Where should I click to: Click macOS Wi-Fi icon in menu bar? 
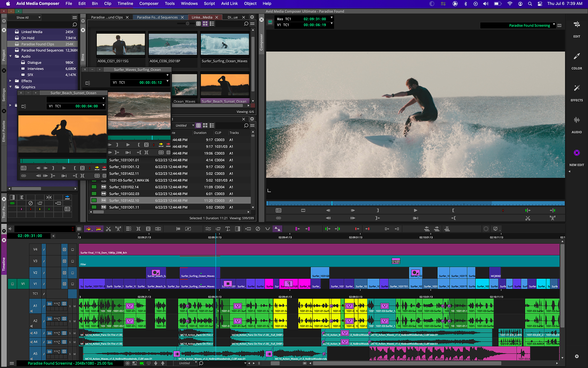point(510,4)
